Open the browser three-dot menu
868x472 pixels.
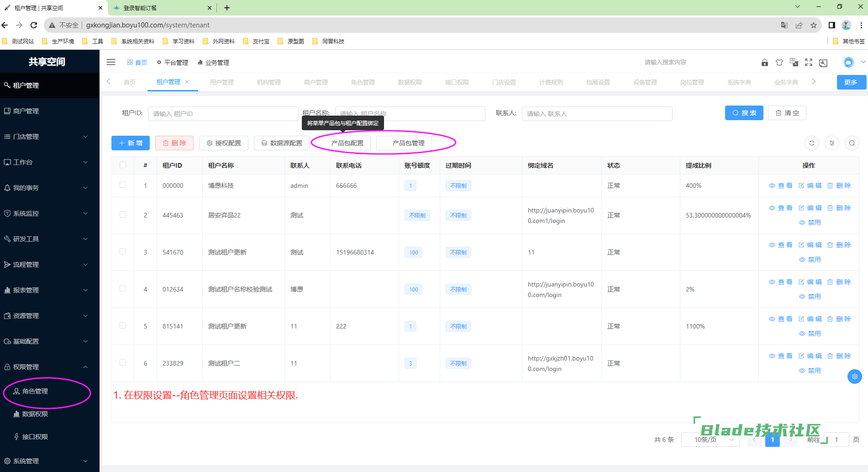pyautogui.click(x=861, y=25)
